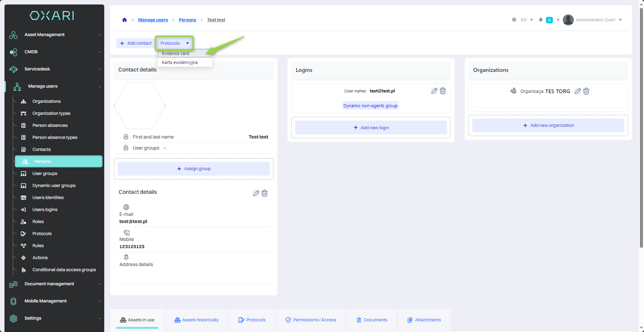Open User groups in the sidebar

pyautogui.click(x=45, y=174)
